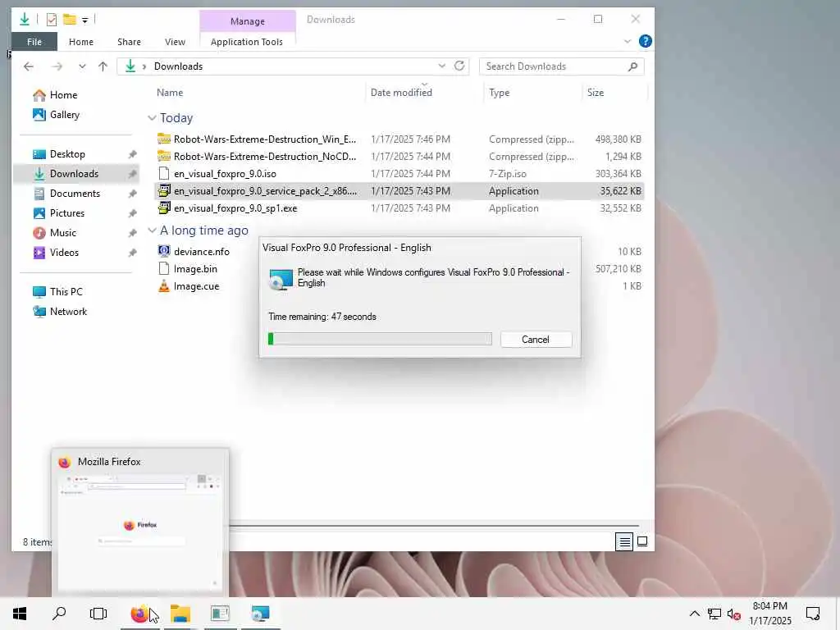Go up one folder level

103,66
